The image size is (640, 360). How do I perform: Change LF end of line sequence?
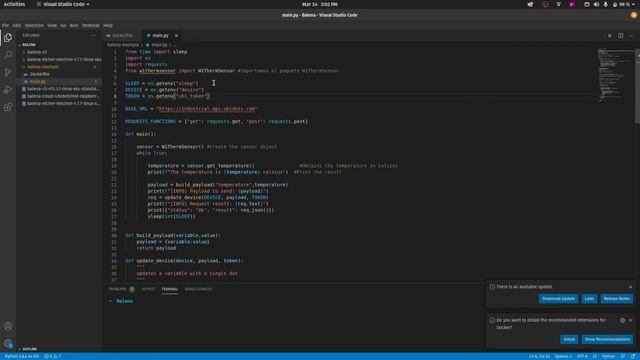595,356
